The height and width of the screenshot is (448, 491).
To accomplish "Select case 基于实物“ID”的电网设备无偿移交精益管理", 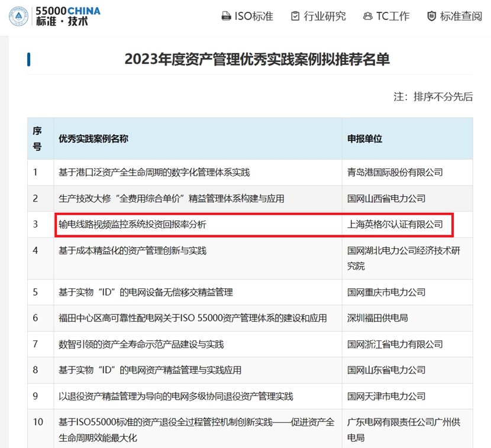I will point(146,292).
